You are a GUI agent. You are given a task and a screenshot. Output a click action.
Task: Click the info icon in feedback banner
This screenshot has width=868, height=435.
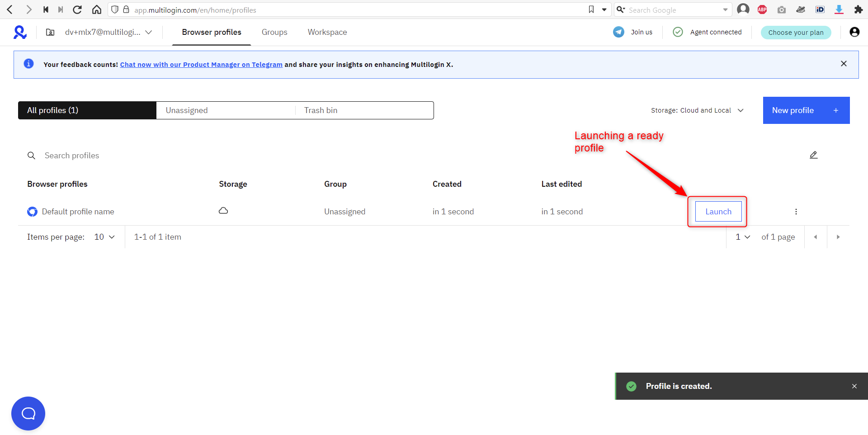coord(28,64)
